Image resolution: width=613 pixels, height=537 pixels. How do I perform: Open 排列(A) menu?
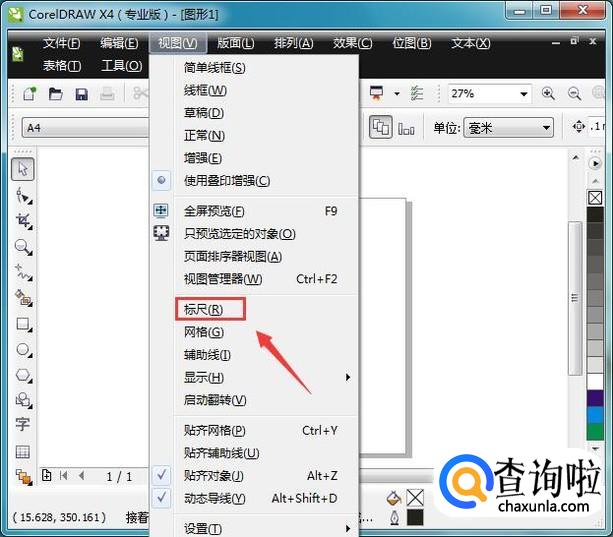tap(294, 43)
